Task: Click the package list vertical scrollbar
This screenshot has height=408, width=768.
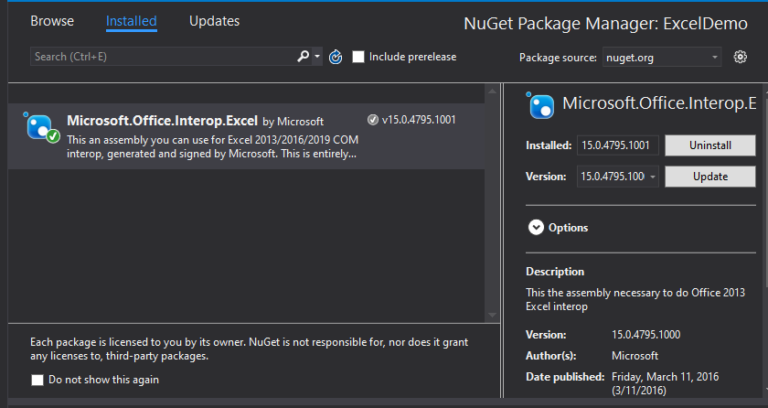Action: 491,200
